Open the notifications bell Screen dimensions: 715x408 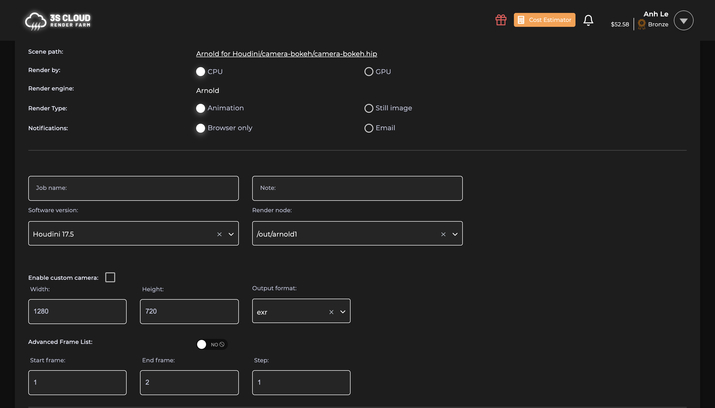pos(588,20)
